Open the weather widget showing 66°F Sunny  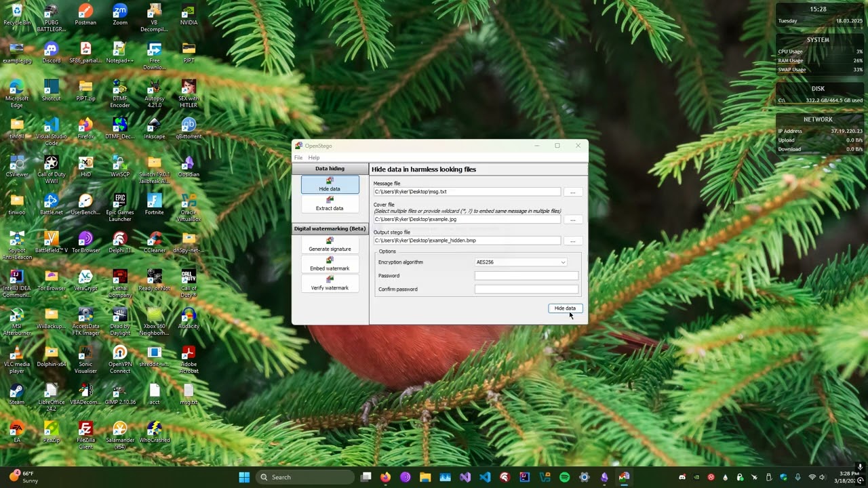pos(24,477)
